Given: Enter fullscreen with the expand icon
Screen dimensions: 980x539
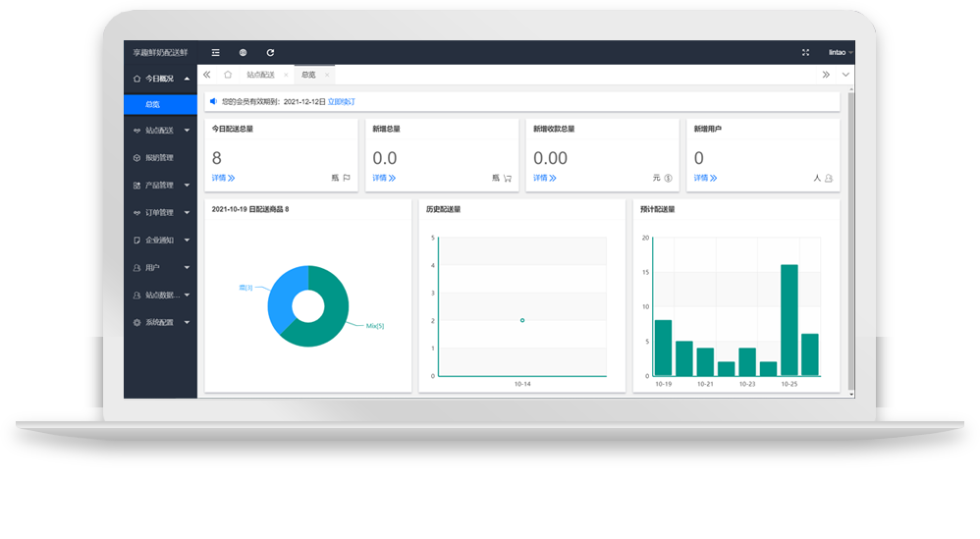Looking at the screenshot, I should pyautogui.click(x=805, y=53).
